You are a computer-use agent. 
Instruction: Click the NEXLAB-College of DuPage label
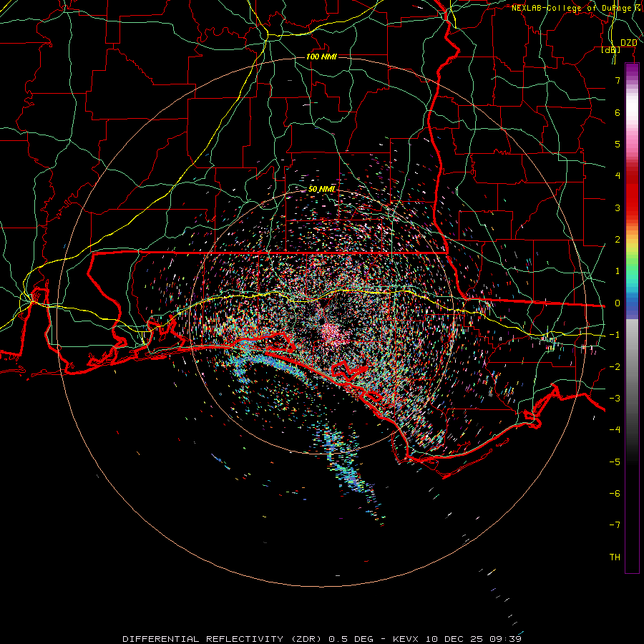(x=571, y=8)
